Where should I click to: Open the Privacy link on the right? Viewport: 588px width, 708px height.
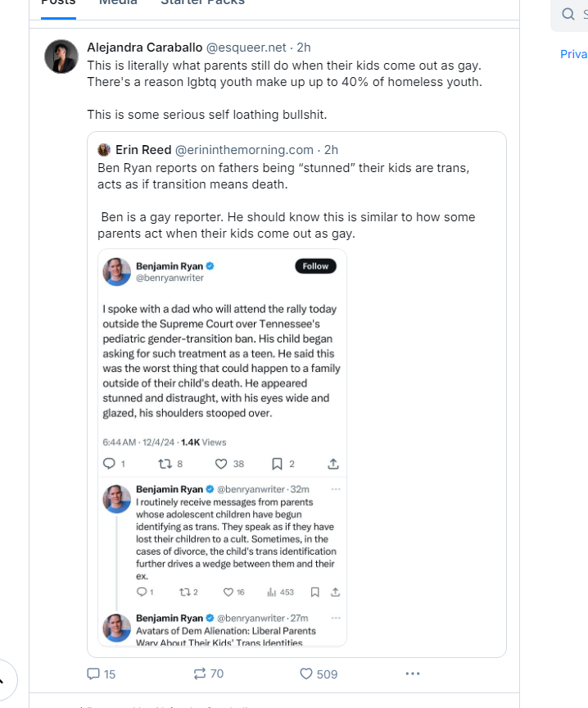[x=573, y=54]
